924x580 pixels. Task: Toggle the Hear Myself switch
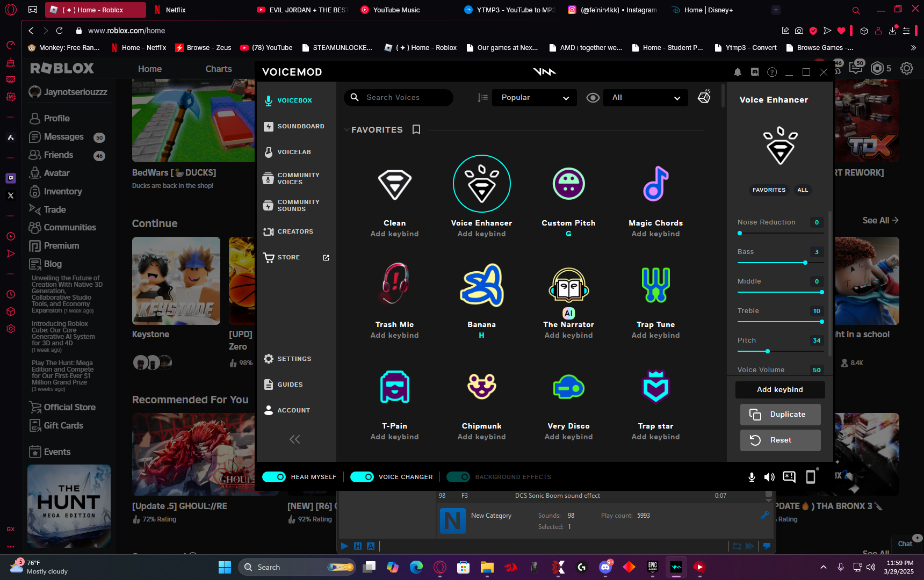click(x=274, y=477)
